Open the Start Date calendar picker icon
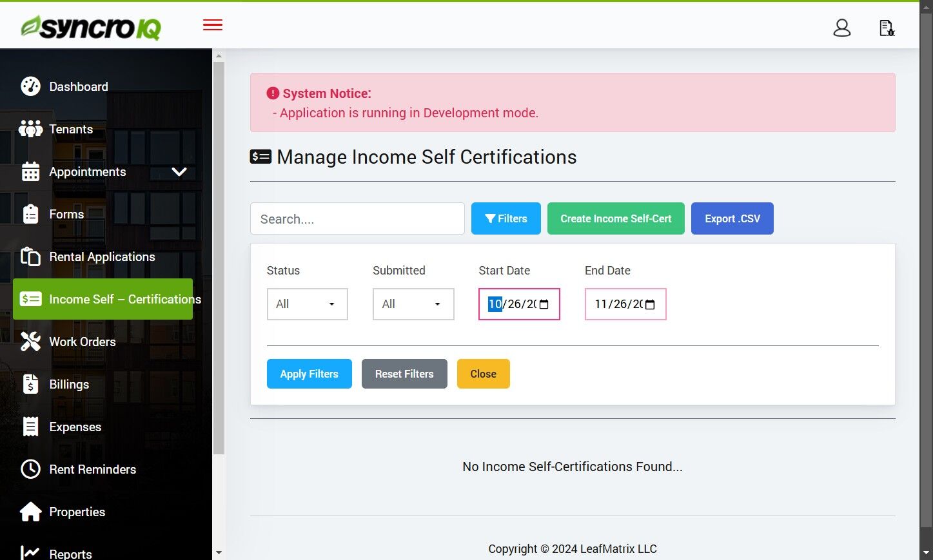Viewport: 933px width, 560px height. pyautogui.click(x=544, y=304)
